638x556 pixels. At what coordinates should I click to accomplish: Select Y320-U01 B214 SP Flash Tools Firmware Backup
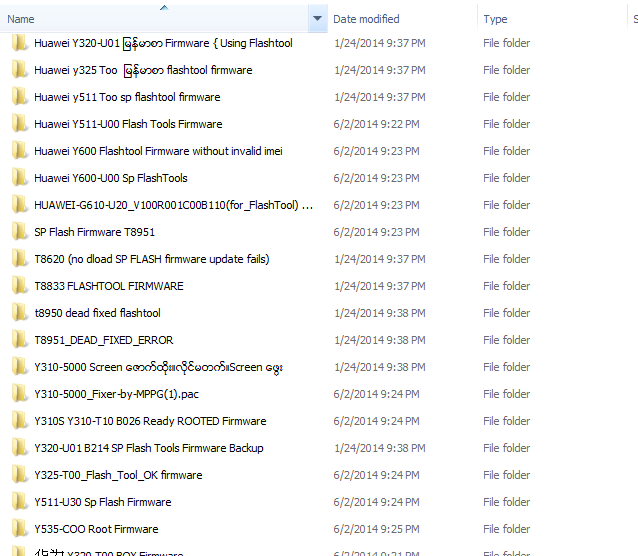click(149, 448)
